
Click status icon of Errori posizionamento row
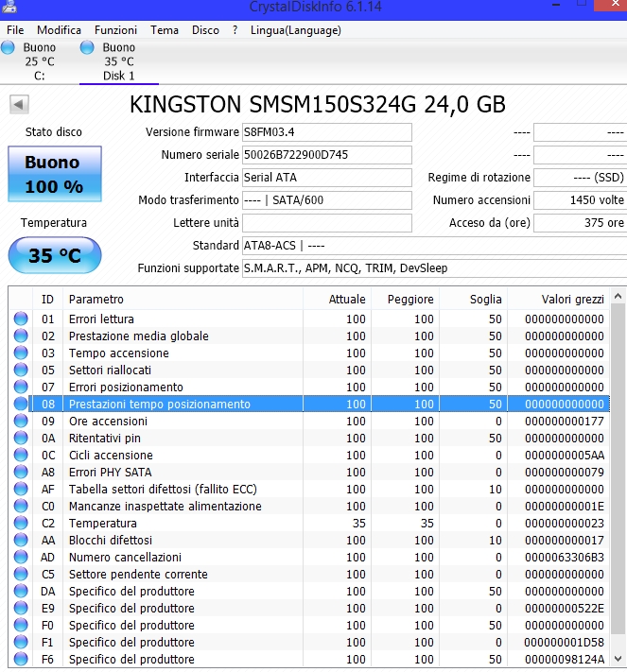[x=21, y=387]
